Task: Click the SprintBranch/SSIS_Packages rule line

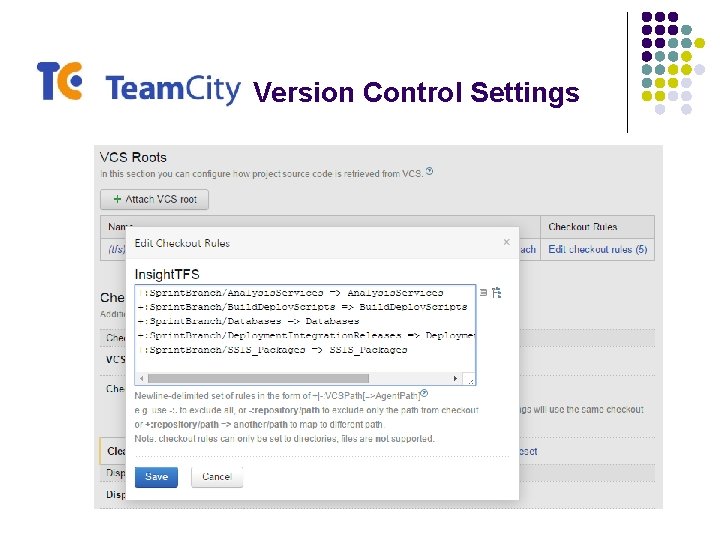Action: point(273,350)
